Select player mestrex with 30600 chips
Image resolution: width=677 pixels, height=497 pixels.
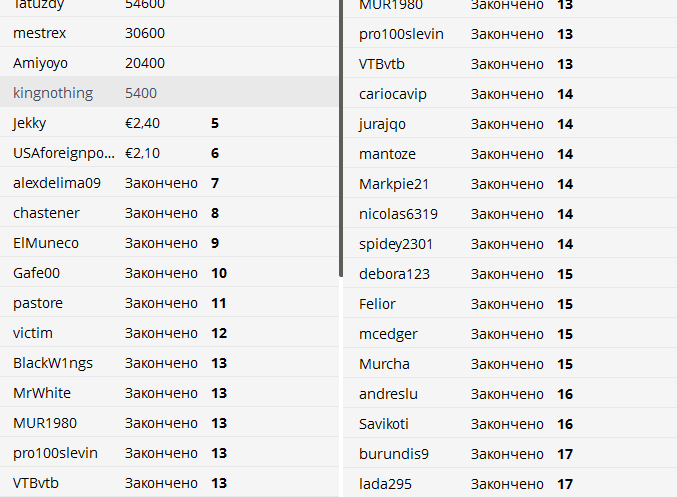tap(169, 32)
